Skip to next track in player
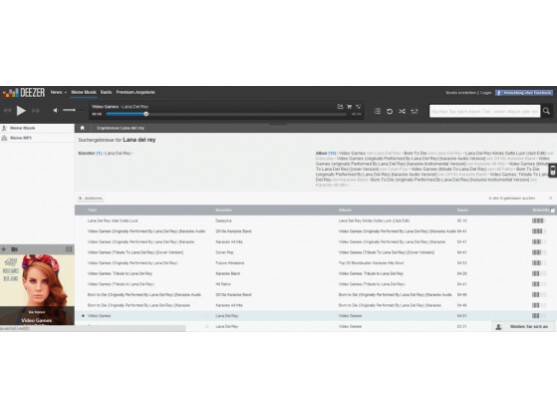Image resolution: width=557 pixels, height=418 pixels. [x=36, y=111]
